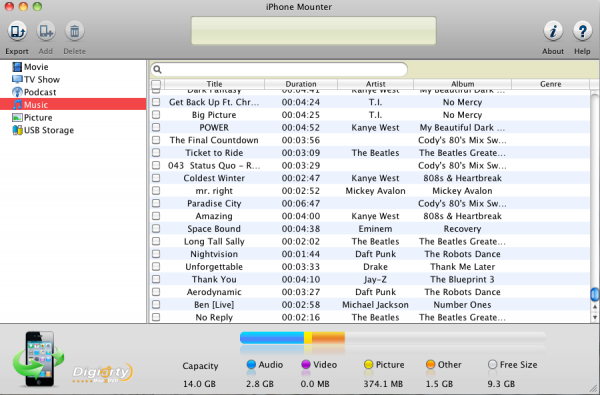Screen dimensions: 600x395
Task: Click the iPhone device sync image
Action: (38, 359)
